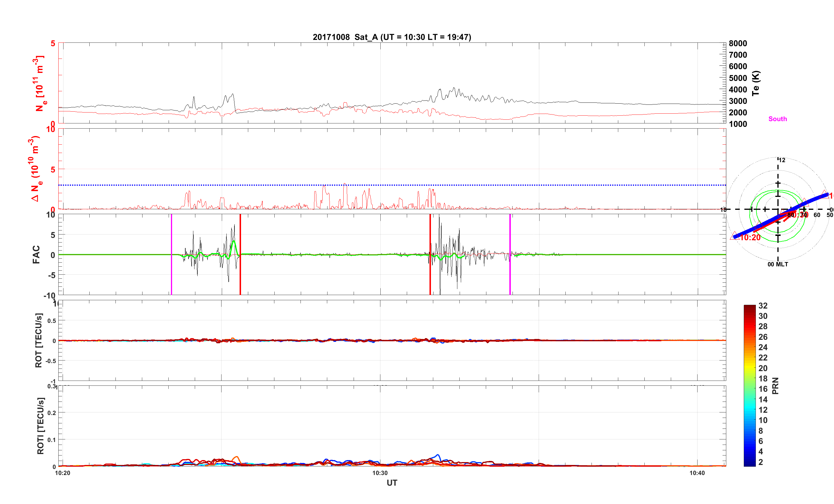Click the FAC axis label
This screenshot has height=504, width=834.
(36, 254)
